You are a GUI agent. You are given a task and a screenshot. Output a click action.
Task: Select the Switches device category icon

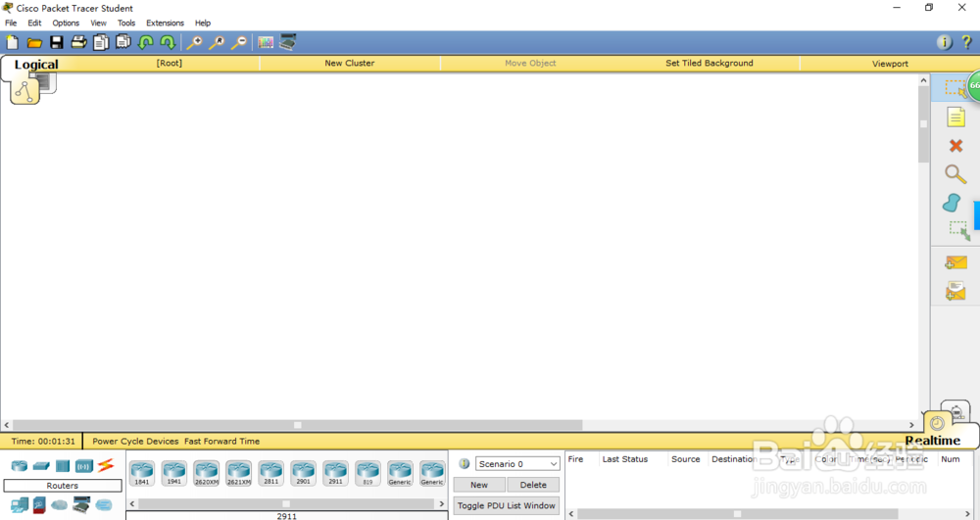41,466
